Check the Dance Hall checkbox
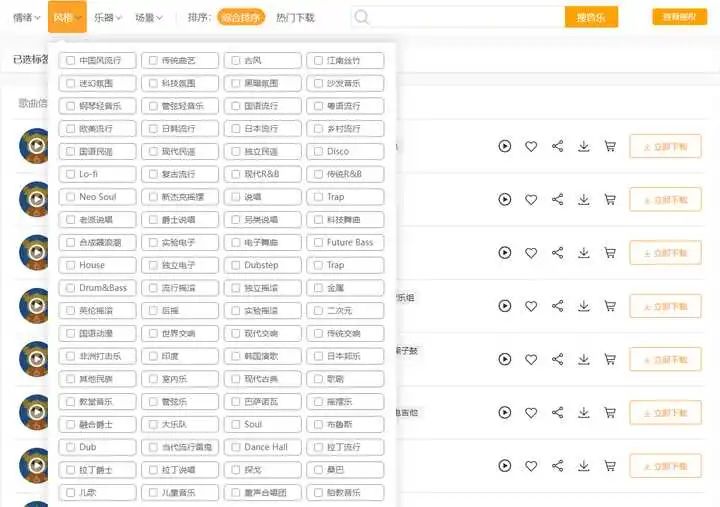 (x=236, y=447)
